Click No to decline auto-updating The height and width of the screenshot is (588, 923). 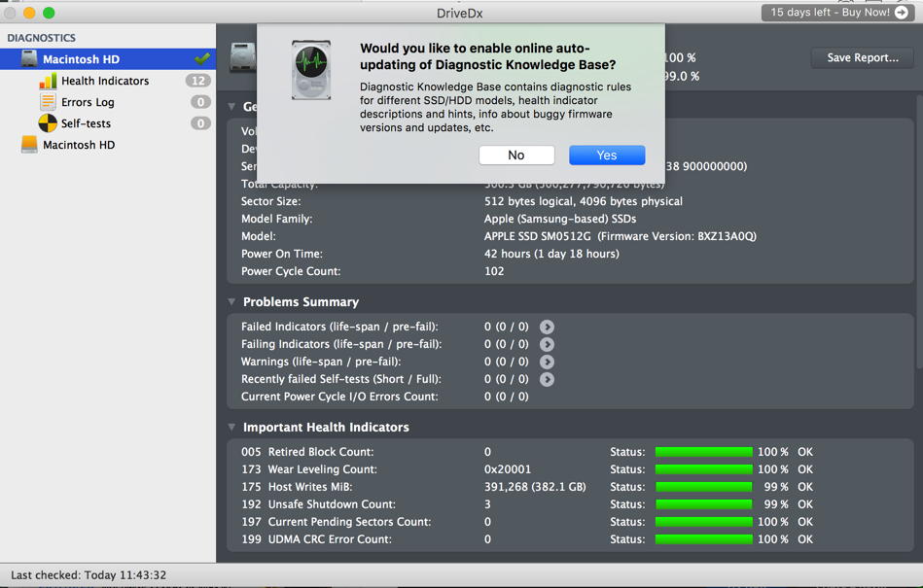(x=516, y=156)
